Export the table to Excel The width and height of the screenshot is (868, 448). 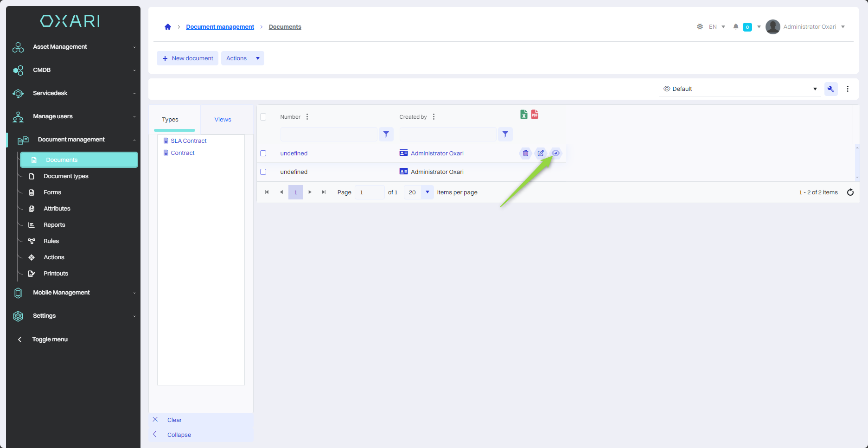click(x=523, y=115)
